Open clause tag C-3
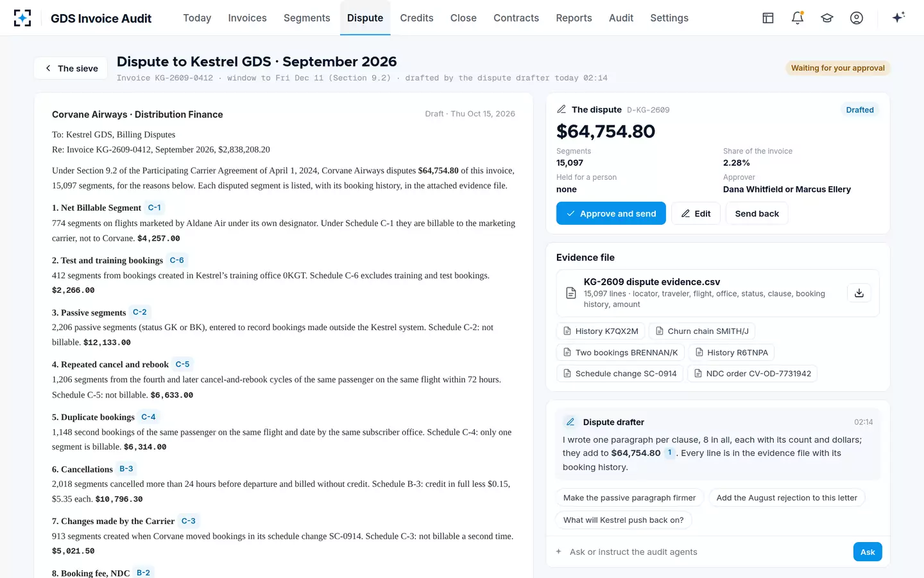This screenshot has width=924, height=578. point(189,521)
